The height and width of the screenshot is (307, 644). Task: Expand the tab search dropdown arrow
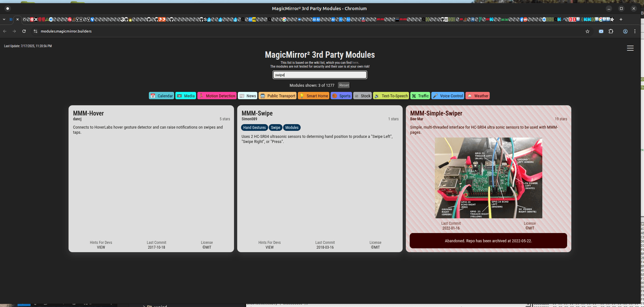(x=4, y=19)
